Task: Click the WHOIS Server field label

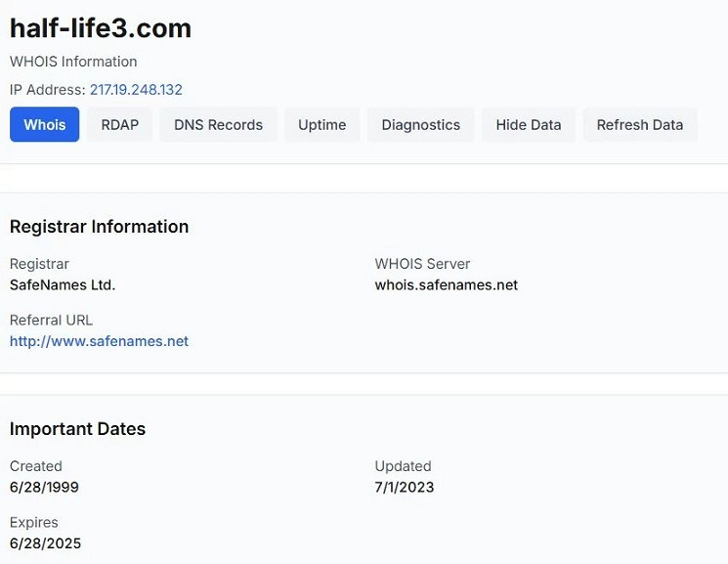Action: [x=422, y=264]
